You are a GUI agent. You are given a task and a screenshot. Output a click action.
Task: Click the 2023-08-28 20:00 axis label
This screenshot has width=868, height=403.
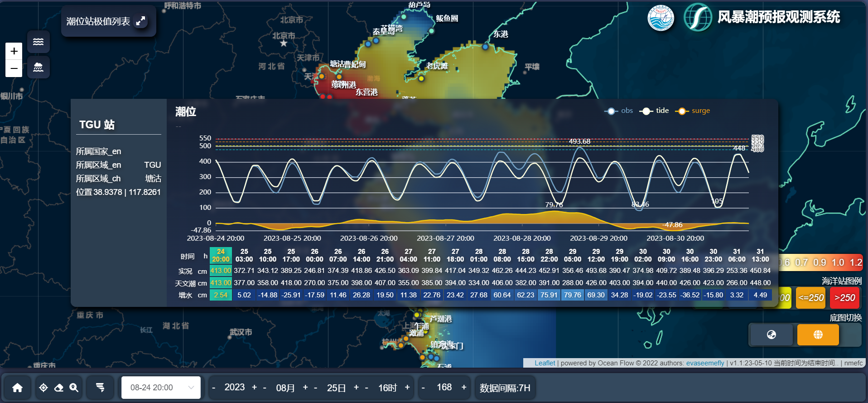tap(522, 238)
